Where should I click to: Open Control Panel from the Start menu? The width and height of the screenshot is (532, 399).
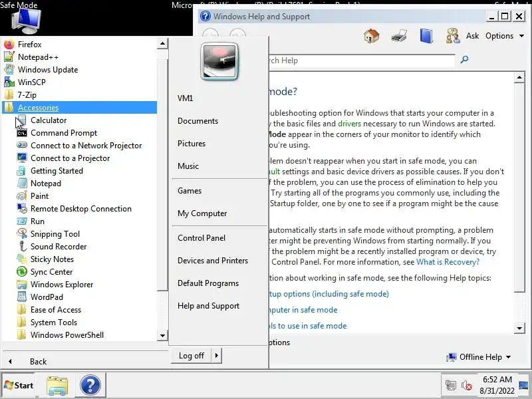coord(201,238)
